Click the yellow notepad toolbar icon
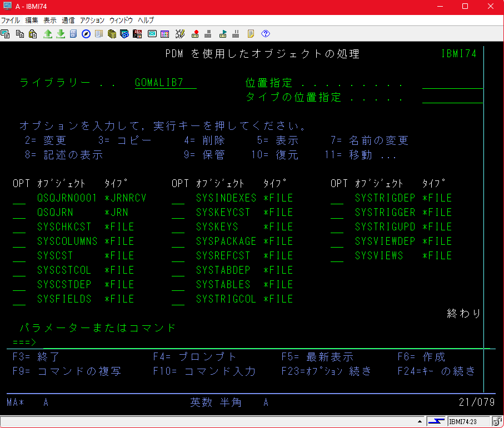504x428 pixels. point(251,34)
